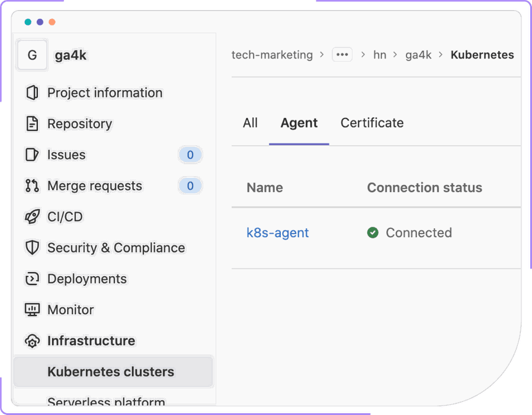Click the Repository file icon
532x415 pixels.
point(32,124)
